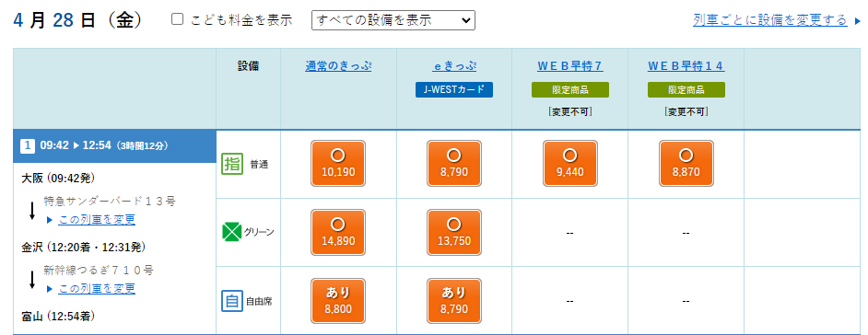Enable the こども料金を表示 checkbox
Screen dimensions: 868x335
pyautogui.click(x=177, y=19)
